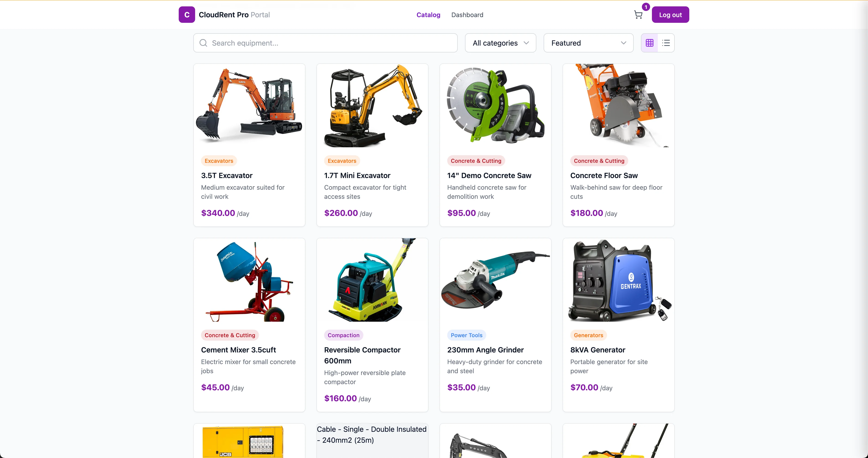Go to the Dashboard tab
This screenshot has width=868, height=458.
point(467,15)
